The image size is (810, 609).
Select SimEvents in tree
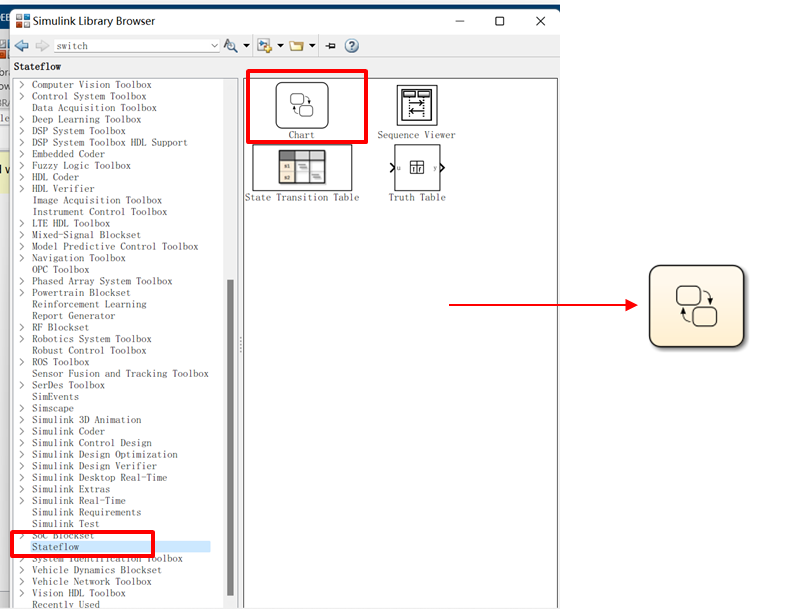55,397
